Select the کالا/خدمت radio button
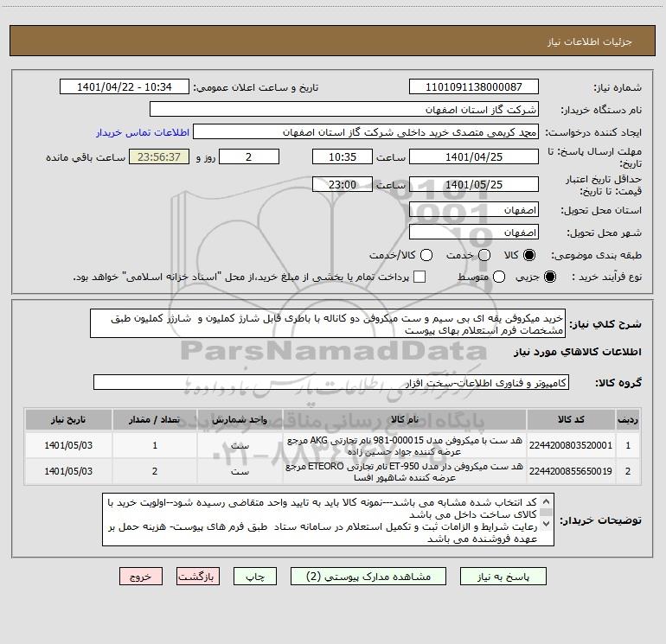Image resolution: width=666 pixels, height=644 pixels. click(x=426, y=255)
